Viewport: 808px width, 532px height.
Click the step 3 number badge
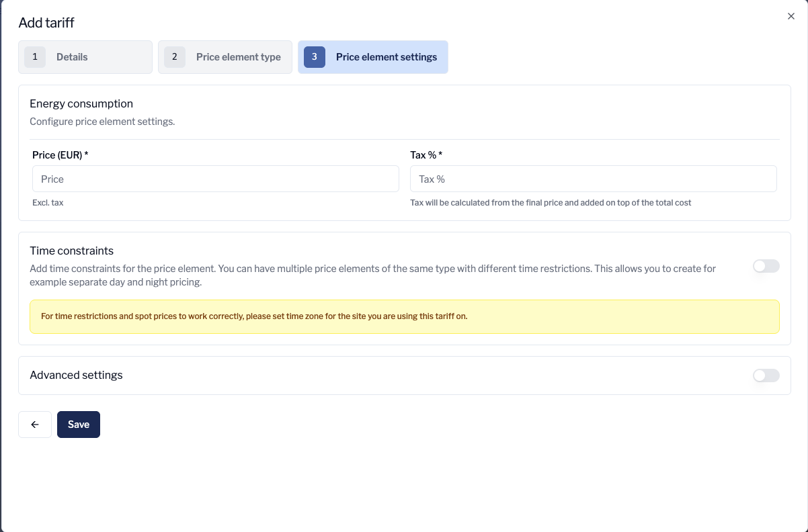314,56
